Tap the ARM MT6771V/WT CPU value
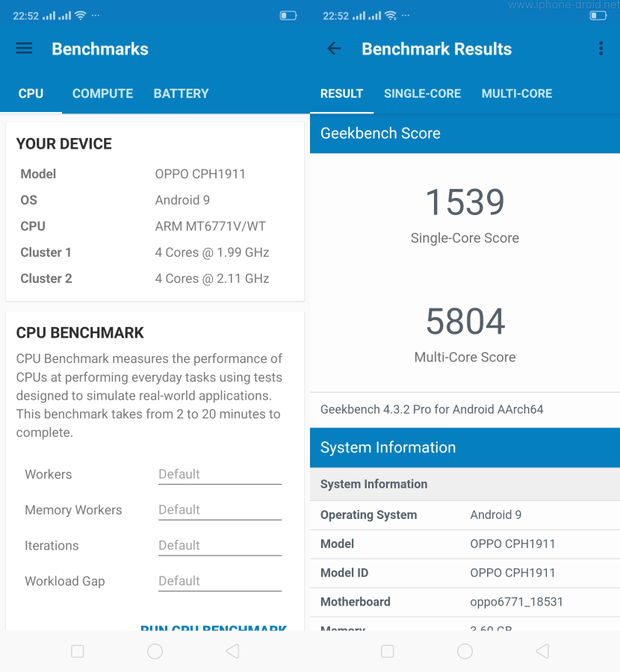Viewport: 620px width, 672px height. coord(210,226)
